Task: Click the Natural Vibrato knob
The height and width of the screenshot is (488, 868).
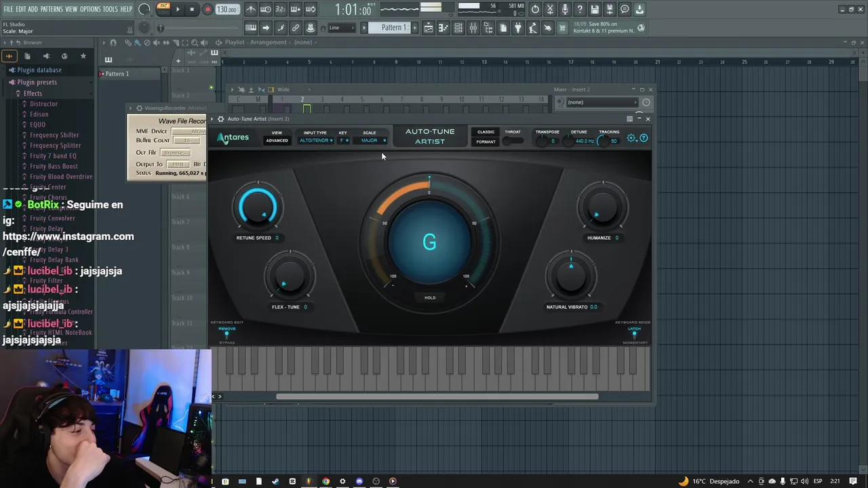Action: (571, 276)
